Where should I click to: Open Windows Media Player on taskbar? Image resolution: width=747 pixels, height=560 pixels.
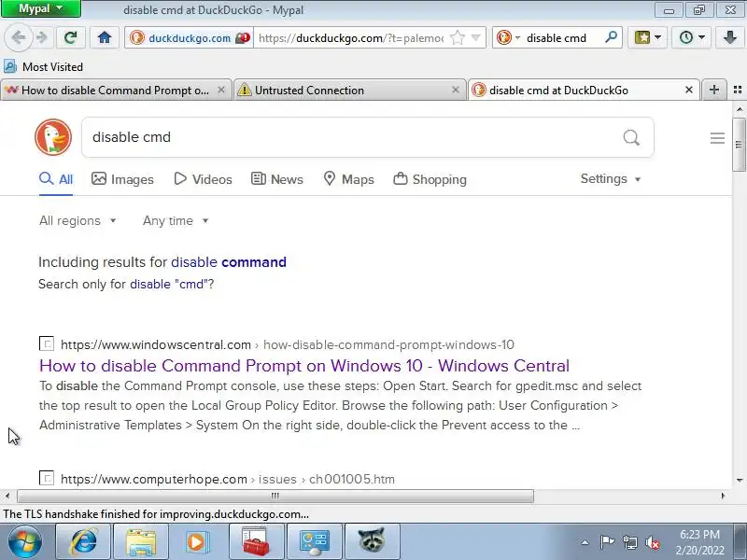[x=198, y=541]
